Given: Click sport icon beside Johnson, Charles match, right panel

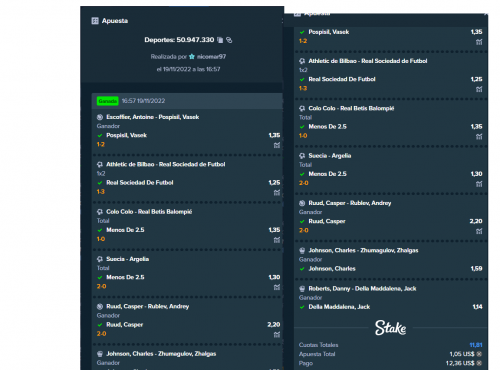Looking at the screenshot, I should pos(302,250).
